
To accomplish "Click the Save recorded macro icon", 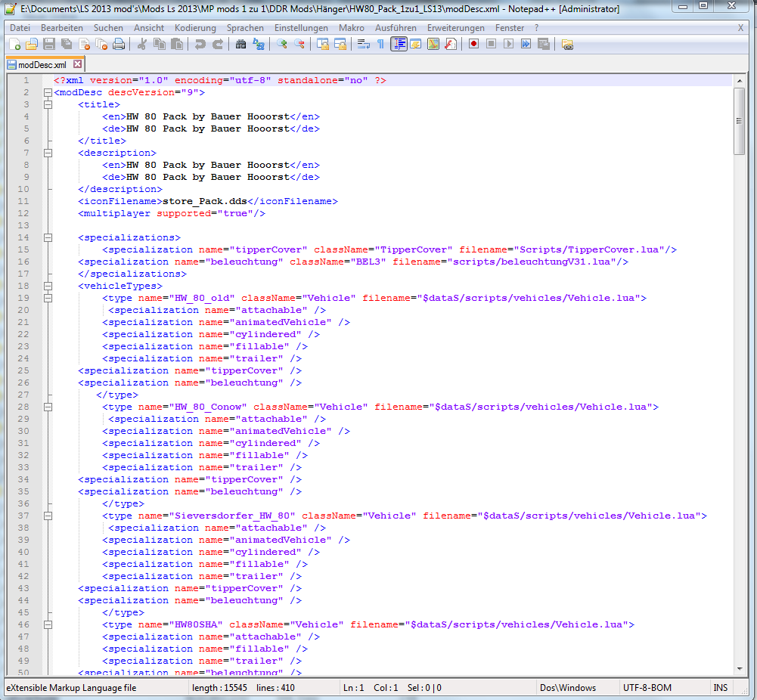I will [x=544, y=45].
